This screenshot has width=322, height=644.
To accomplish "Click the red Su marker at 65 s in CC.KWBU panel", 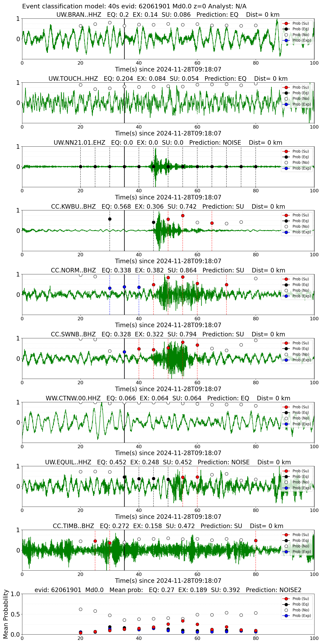I will tap(212, 223).
